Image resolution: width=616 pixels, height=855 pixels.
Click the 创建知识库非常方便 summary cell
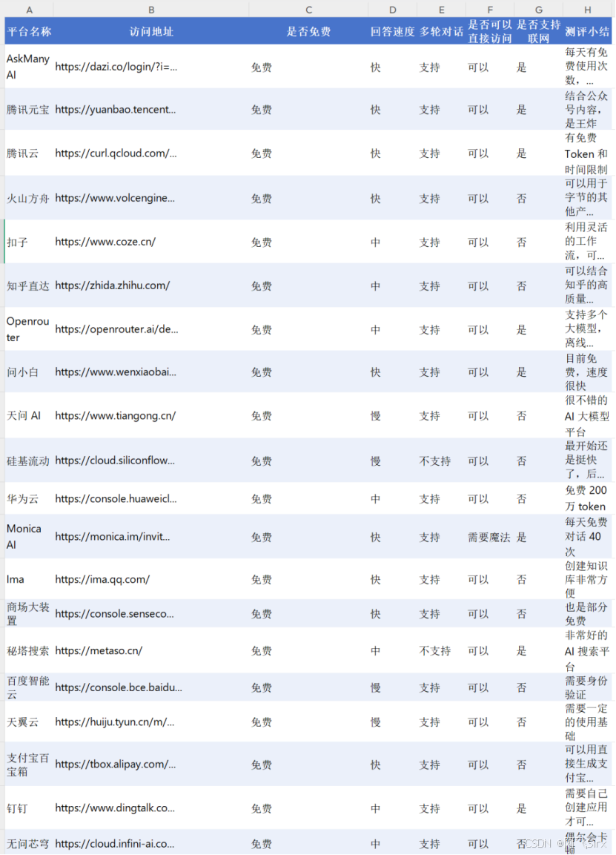(x=586, y=579)
